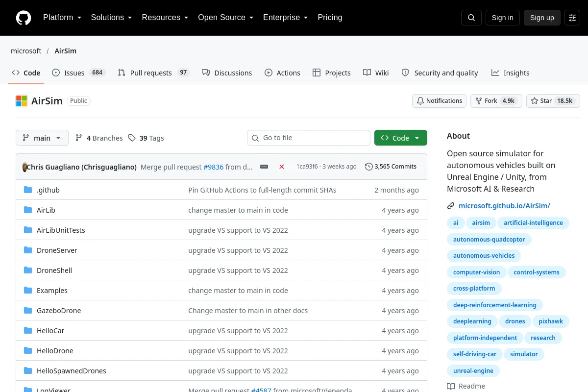Image resolution: width=588 pixels, height=392 pixels.
Task: Click the AirLib folder icon
Action: click(x=28, y=210)
